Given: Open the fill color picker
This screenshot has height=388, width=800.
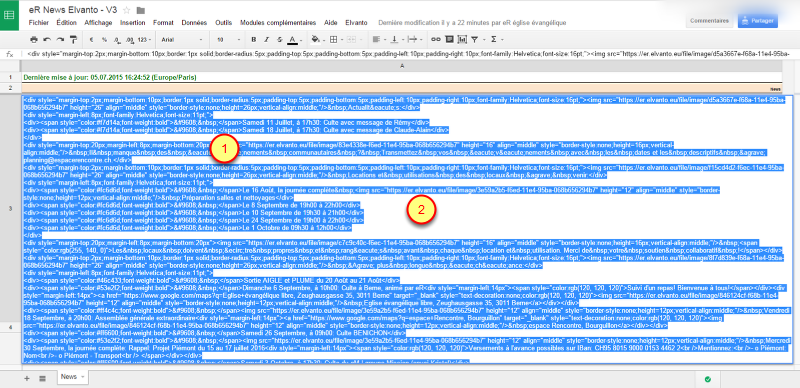Looking at the screenshot, I should point(317,39).
